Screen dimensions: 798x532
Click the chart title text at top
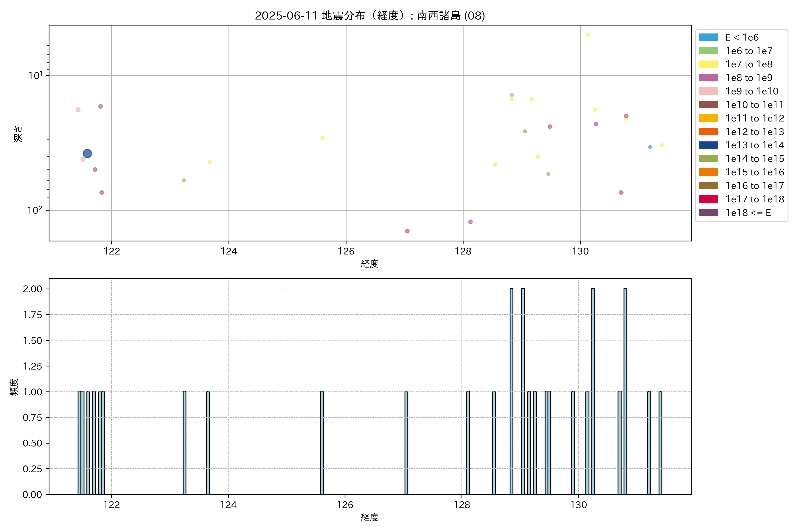(x=370, y=16)
